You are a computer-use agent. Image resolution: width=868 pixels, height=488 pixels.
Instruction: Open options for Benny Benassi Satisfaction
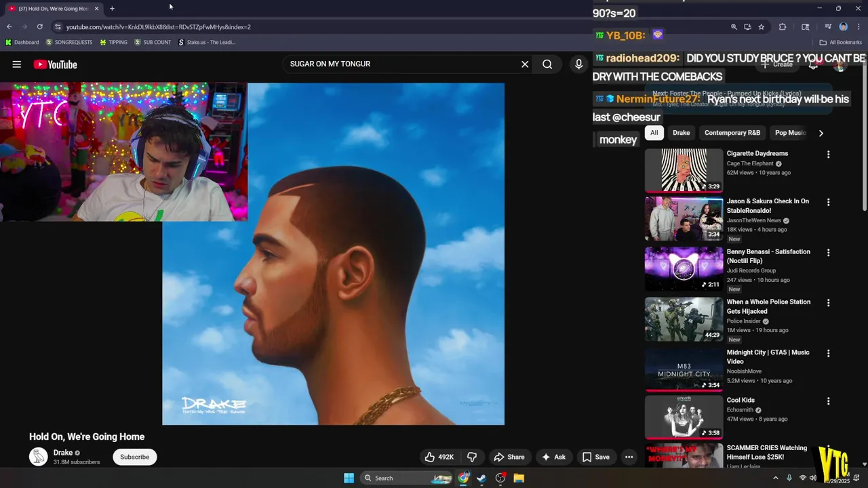coord(828,252)
